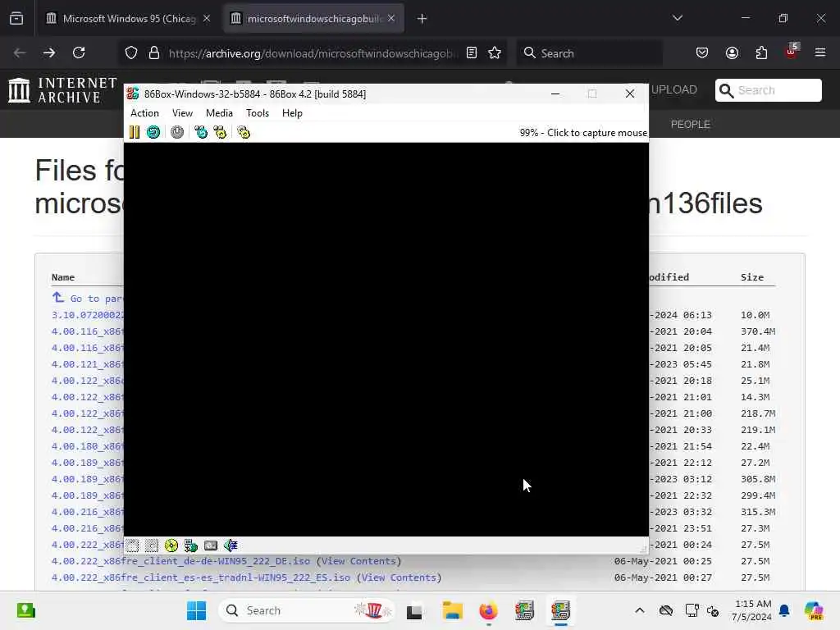Open Firefox account icon
Image resolution: width=840 pixels, height=630 pixels.
[732, 52]
